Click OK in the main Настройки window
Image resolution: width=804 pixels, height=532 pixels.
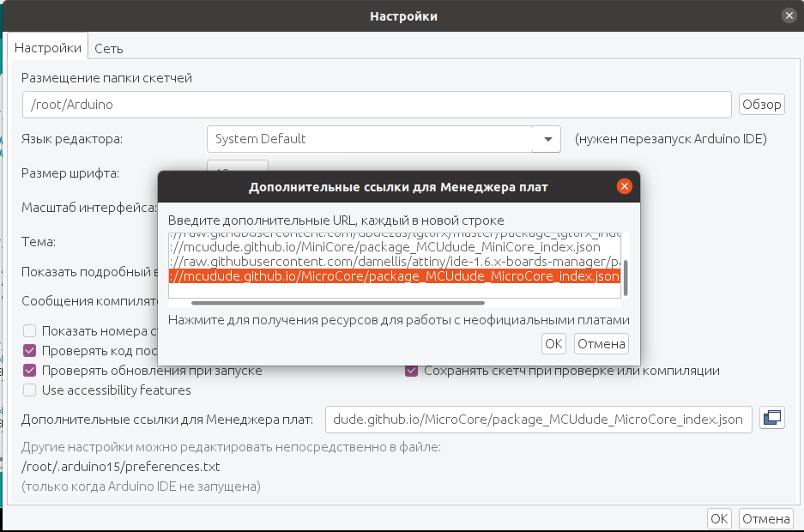pyautogui.click(x=719, y=518)
